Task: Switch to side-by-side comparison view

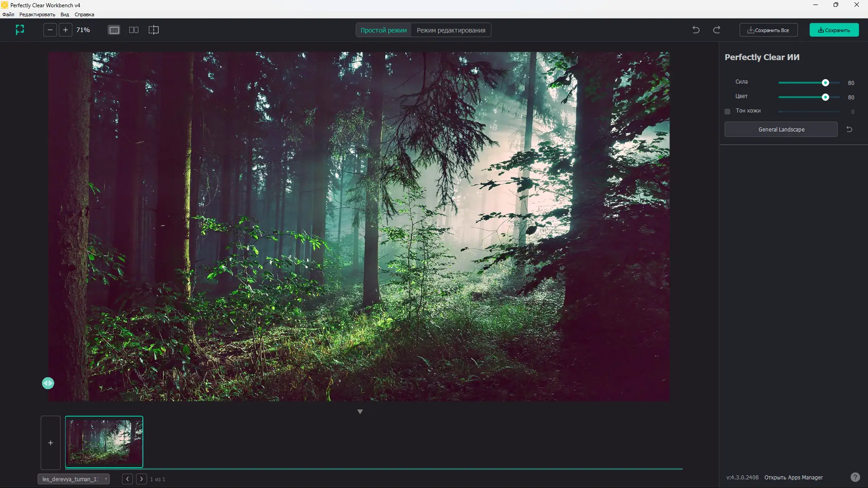Action: (x=134, y=30)
